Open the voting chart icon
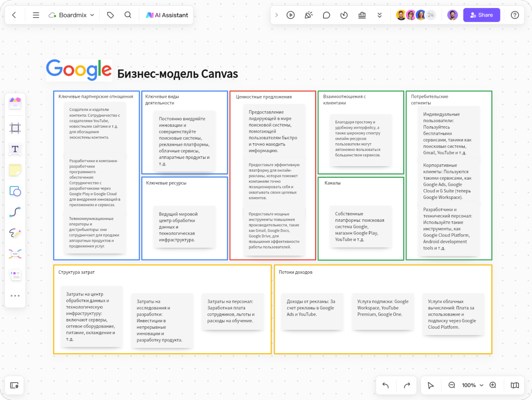The width and height of the screenshot is (532, 400). (x=362, y=15)
